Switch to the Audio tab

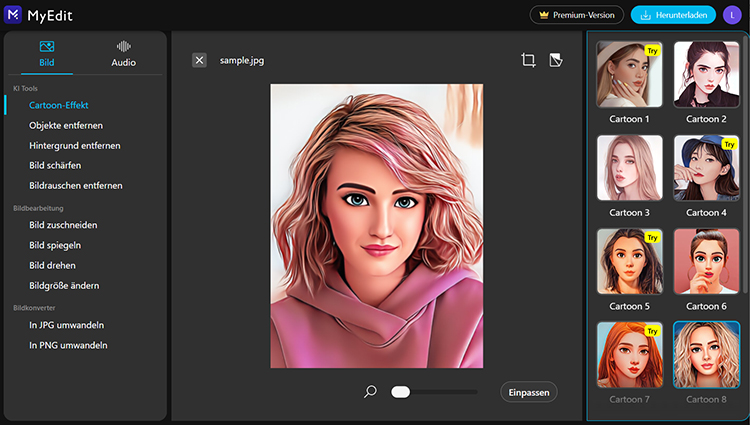tap(124, 53)
